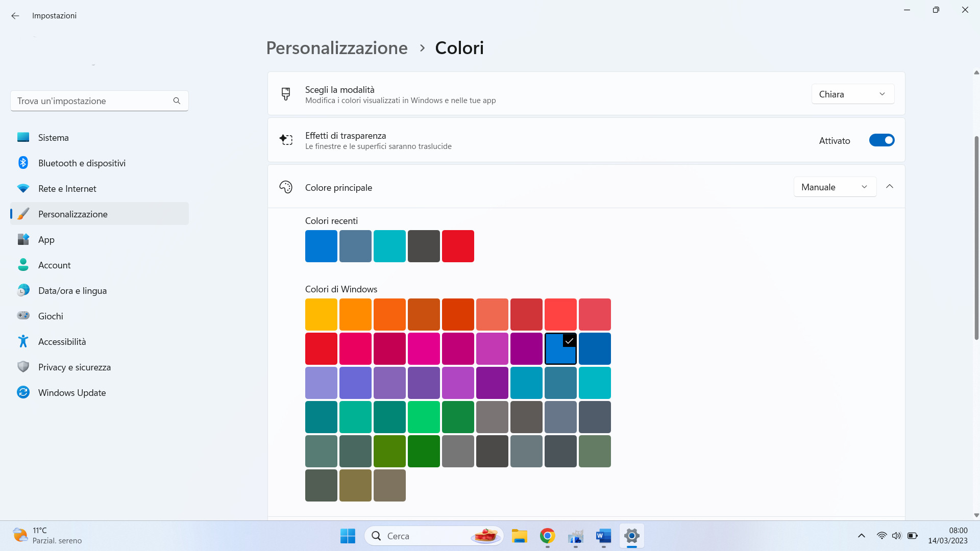This screenshot has height=551, width=980.
Task: Click the back arrow button
Action: pyautogui.click(x=15, y=15)
